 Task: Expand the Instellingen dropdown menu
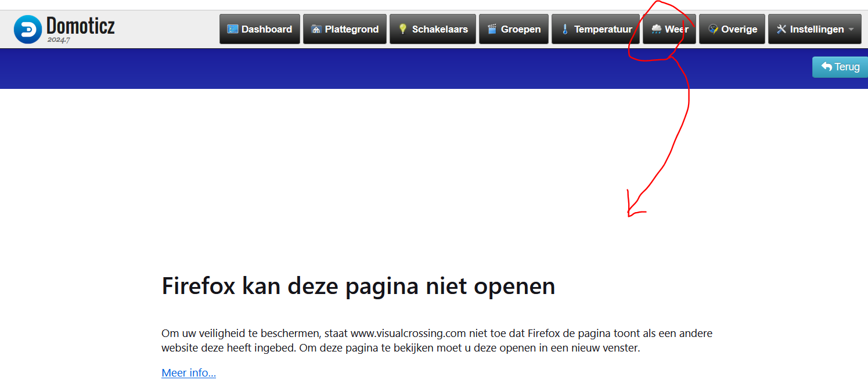[815, 29]
